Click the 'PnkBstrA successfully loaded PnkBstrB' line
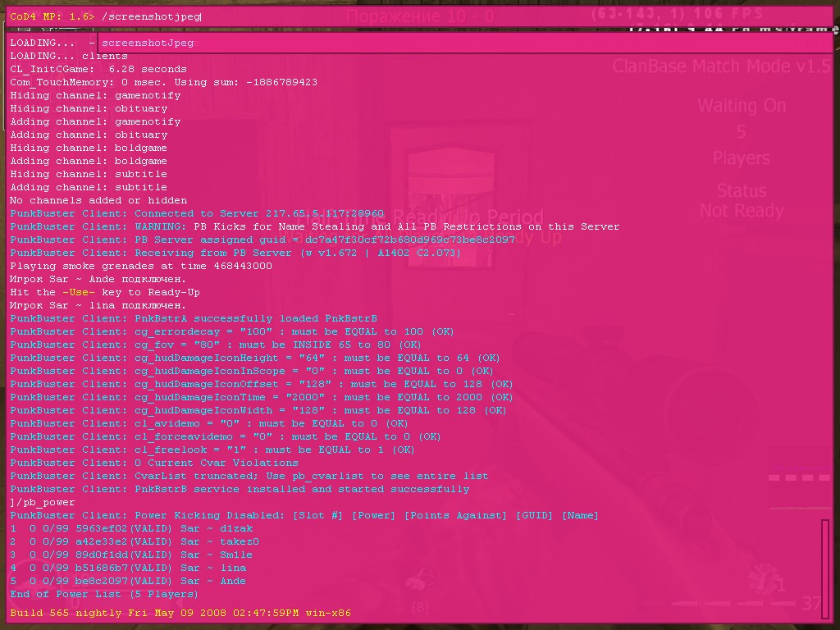Viewport: 840px width, 630px height. (x=194, y=319)
